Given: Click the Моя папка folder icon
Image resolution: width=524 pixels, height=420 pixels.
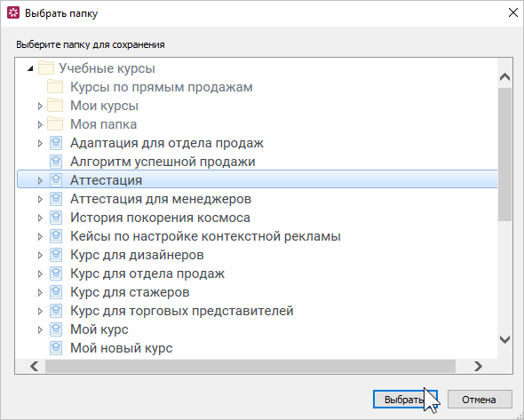Looking at the screenshot, I should tap(55, 124).
